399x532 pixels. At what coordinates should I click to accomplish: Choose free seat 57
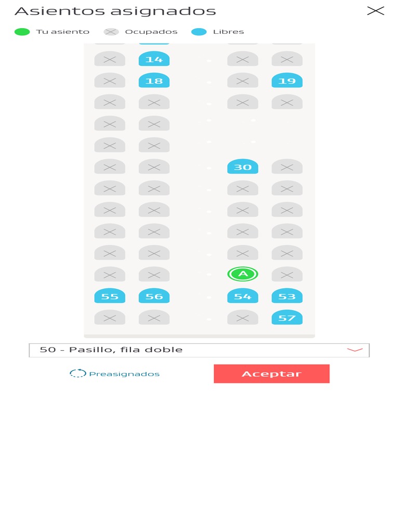tap(287, 317)
